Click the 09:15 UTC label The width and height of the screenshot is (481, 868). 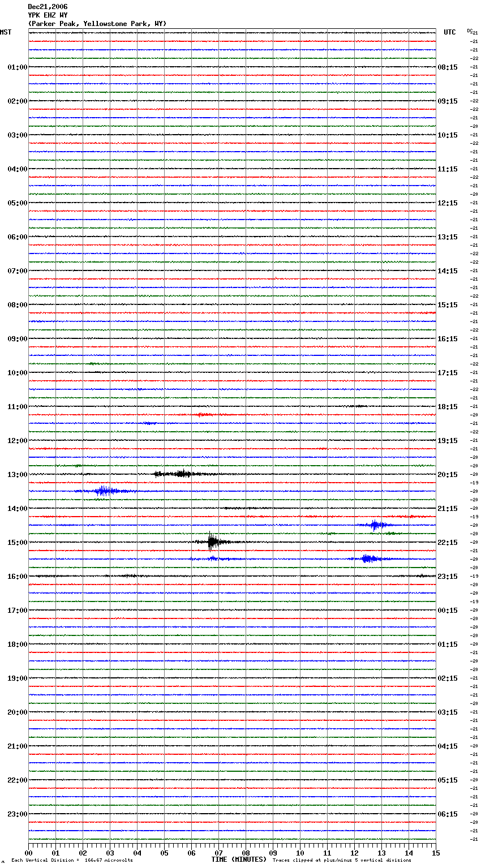(x=448, y=101)
